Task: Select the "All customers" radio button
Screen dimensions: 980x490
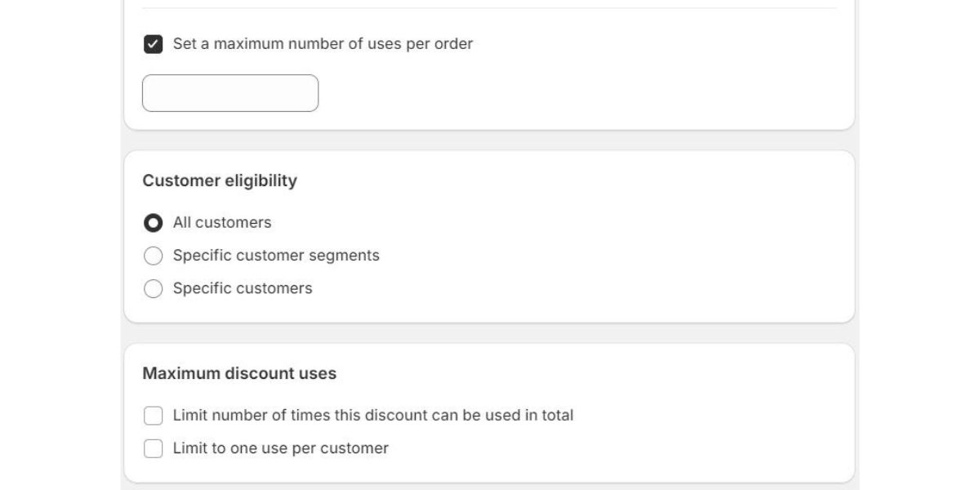Action: point(153,223)
